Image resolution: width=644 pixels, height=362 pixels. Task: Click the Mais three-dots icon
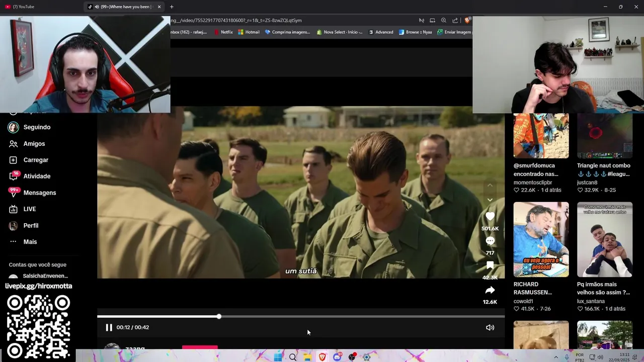(14, 242)
